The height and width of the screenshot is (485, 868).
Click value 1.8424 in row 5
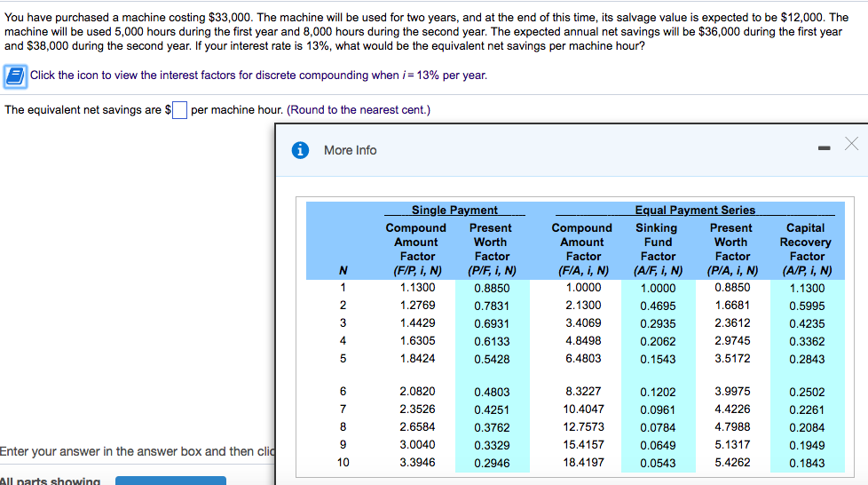[417, 359]
